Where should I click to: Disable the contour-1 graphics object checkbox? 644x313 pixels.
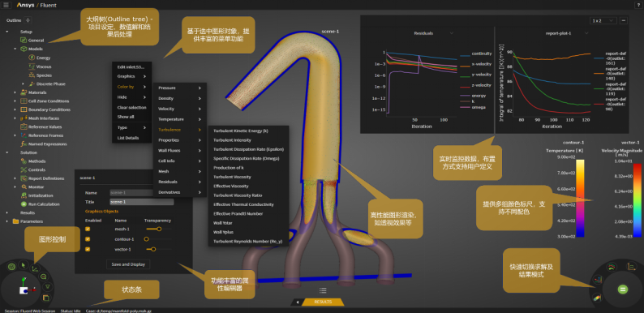coord(88,239)
